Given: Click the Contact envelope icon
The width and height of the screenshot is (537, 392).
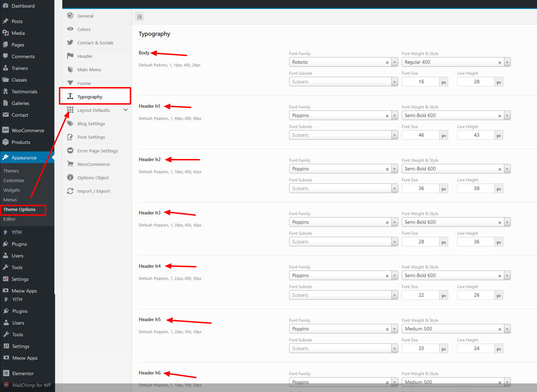Looking at the screenshot, I should click(6, 115).
